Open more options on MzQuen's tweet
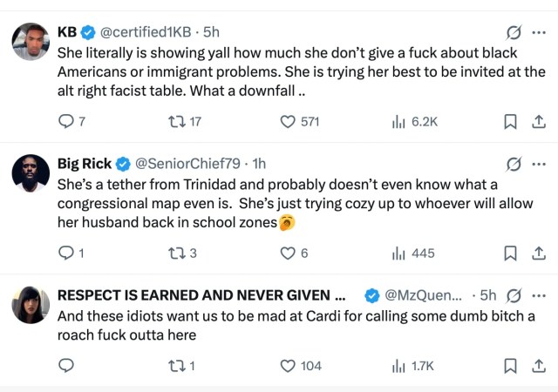 (539, 295)
